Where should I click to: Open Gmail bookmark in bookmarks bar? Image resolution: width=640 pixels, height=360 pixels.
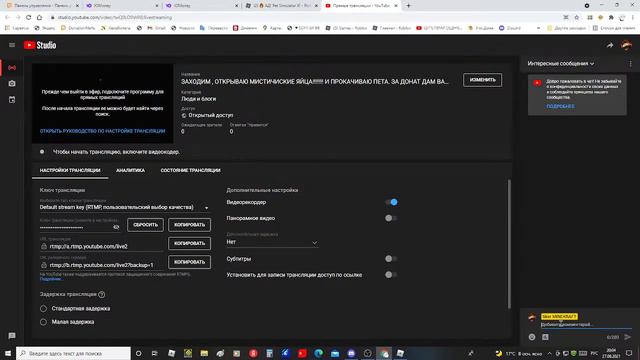tap(156, 28)
